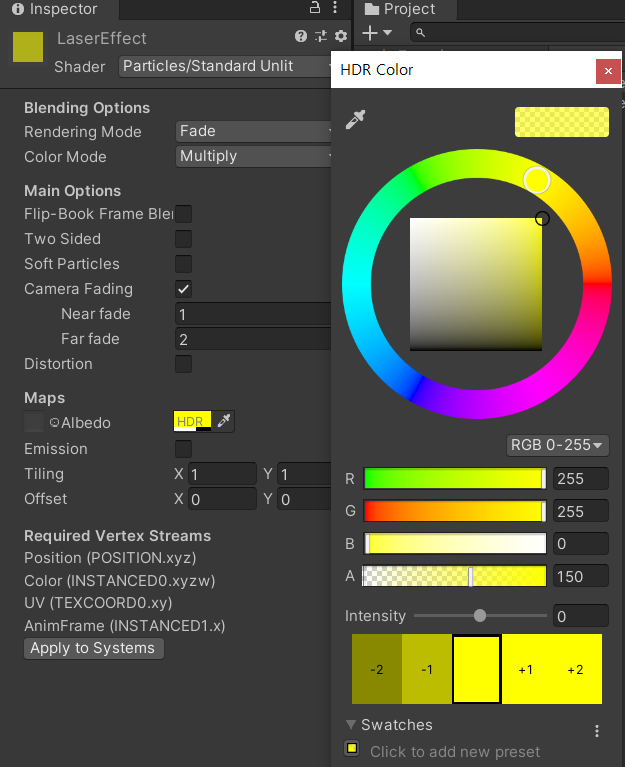Open the material help icon
Screen dimensions: 625x767
click(301, 37)
